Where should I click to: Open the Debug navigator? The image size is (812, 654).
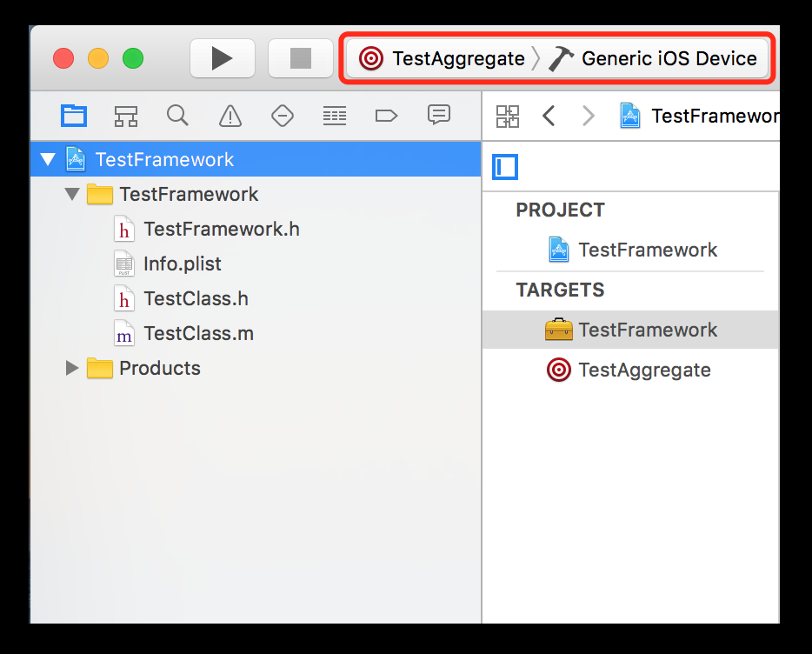(334, 115)
